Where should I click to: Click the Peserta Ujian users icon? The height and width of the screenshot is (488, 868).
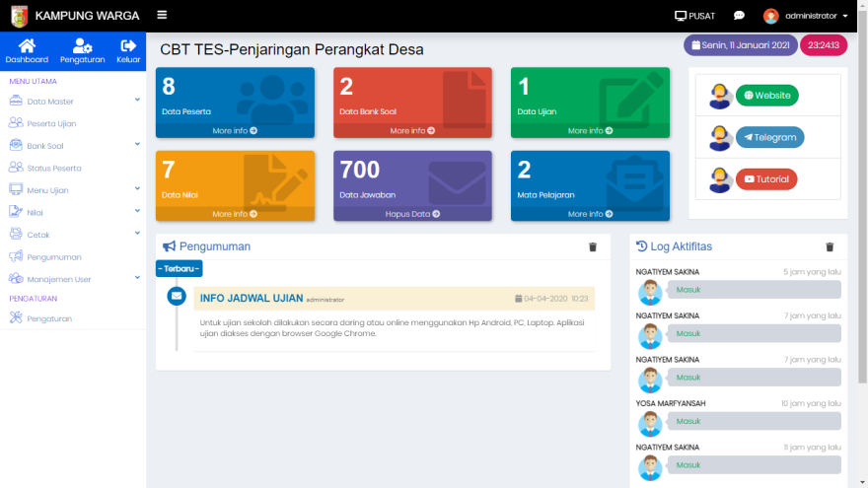[x=16, y=123]
